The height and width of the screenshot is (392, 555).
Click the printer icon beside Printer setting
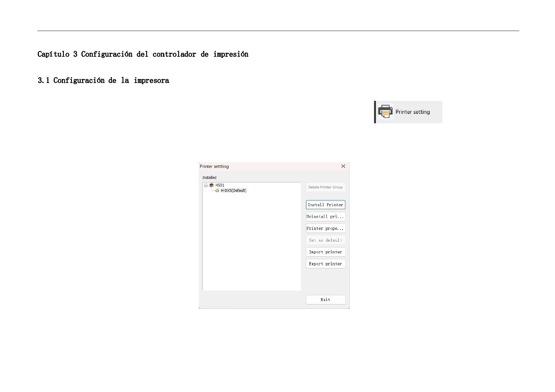[x=385, y=112]
